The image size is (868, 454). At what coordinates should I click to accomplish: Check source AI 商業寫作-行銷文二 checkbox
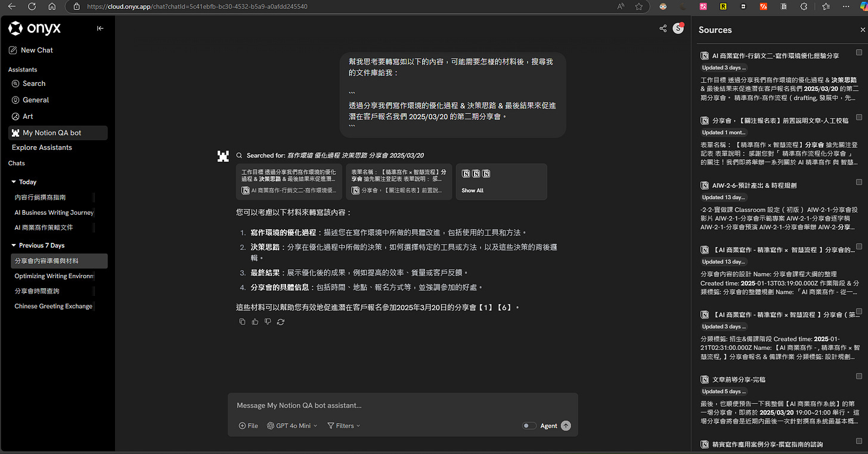(859, 53)
